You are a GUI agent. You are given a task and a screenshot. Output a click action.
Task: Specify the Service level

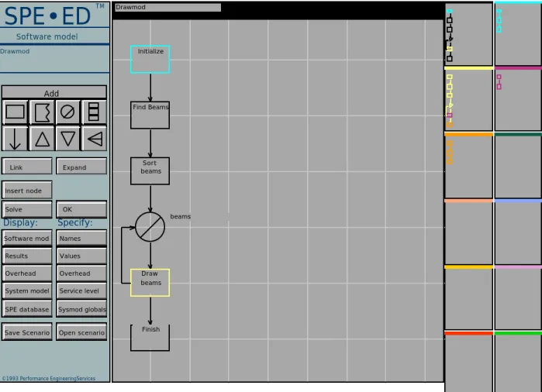pyautogui.click(x=81, y=291)
